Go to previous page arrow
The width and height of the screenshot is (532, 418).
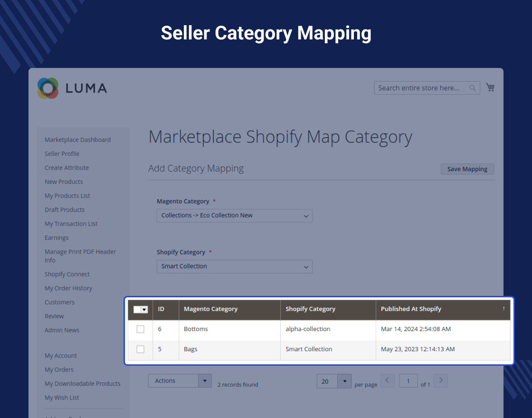tap(388, 380)
